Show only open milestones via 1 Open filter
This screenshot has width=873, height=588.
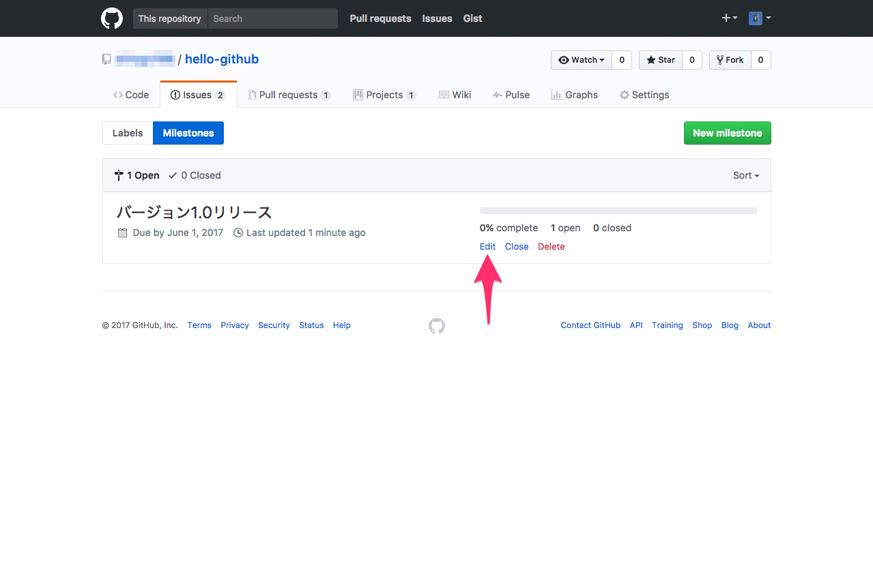(137, 175)
